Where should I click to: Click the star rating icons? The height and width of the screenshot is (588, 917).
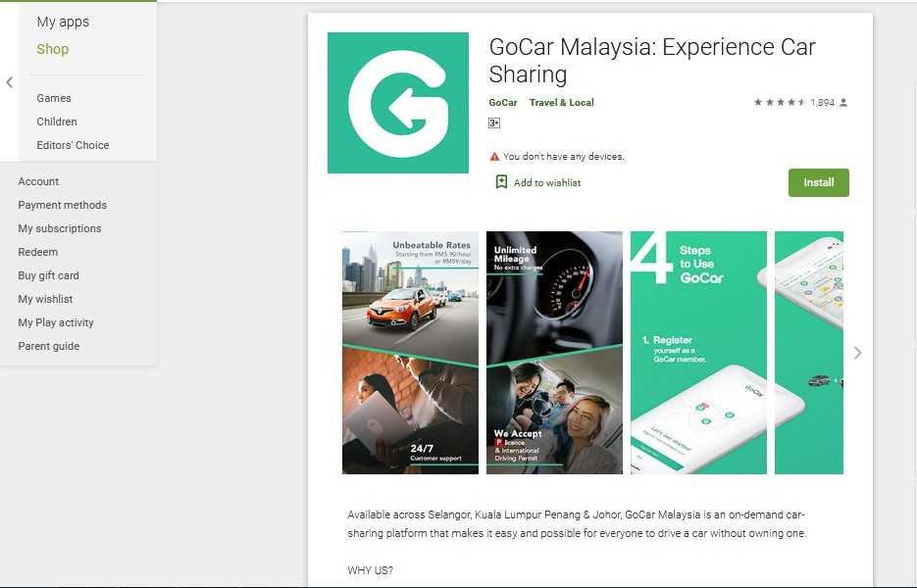[x=780, y=102]
